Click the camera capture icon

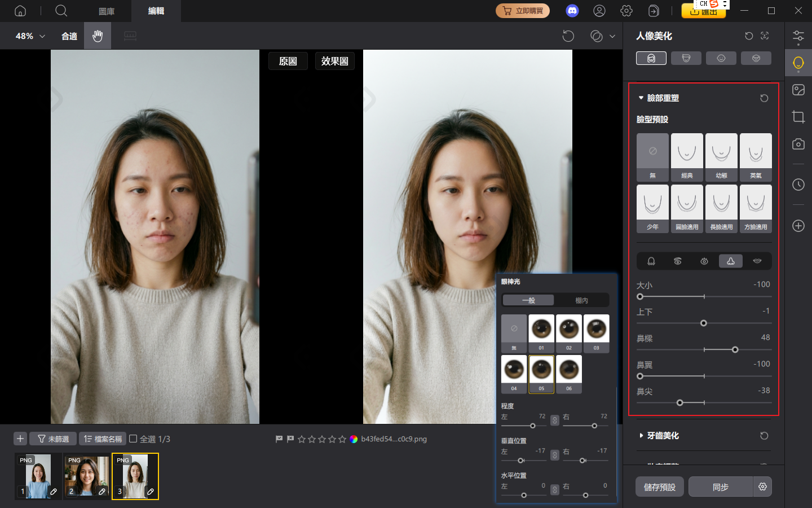click(x=798, y=144)
